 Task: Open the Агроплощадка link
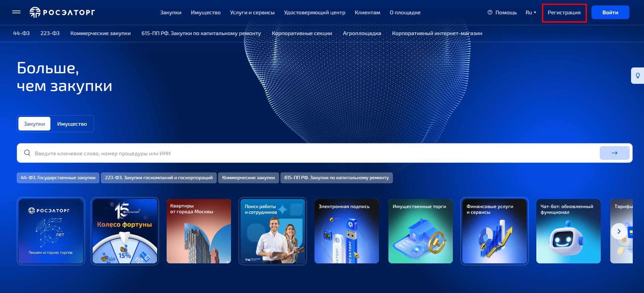click(x=362, y=33)
